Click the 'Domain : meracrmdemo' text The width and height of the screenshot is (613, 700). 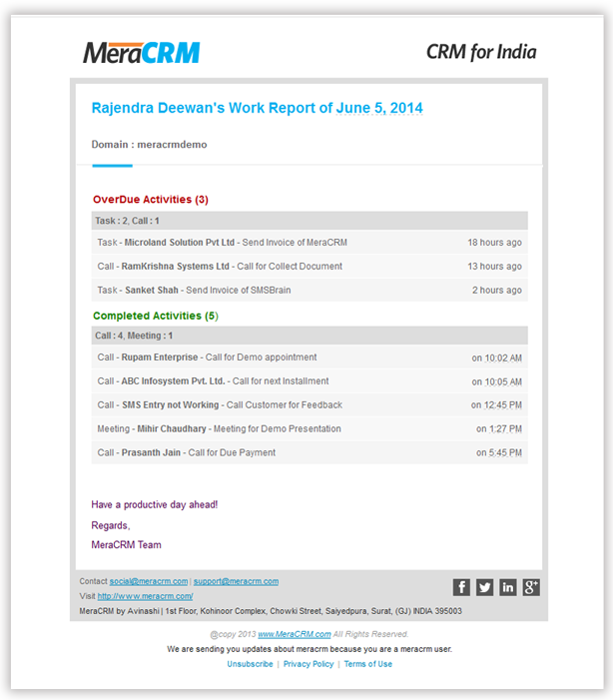tap(149, 145)
